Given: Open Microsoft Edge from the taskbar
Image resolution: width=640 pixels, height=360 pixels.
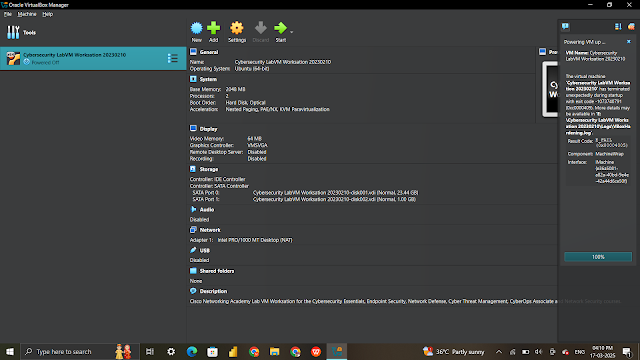Looking at the screenshot, I should point(192,351).
